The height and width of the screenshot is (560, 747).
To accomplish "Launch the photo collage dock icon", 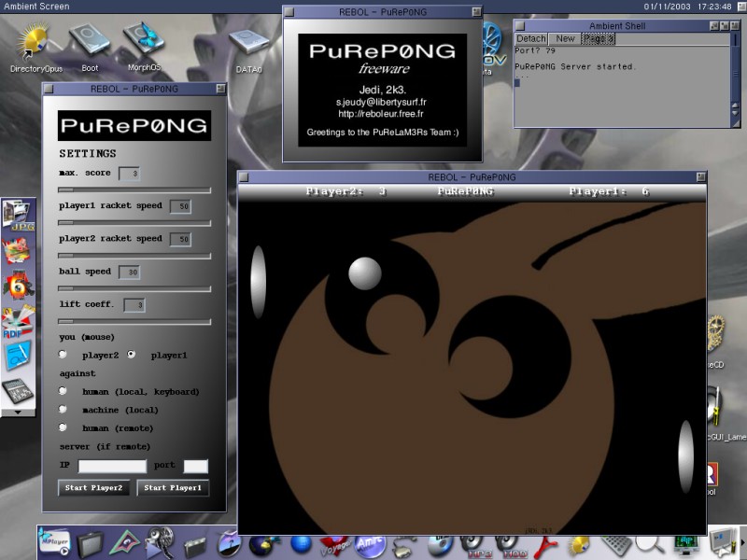I will tap(17, 250).
